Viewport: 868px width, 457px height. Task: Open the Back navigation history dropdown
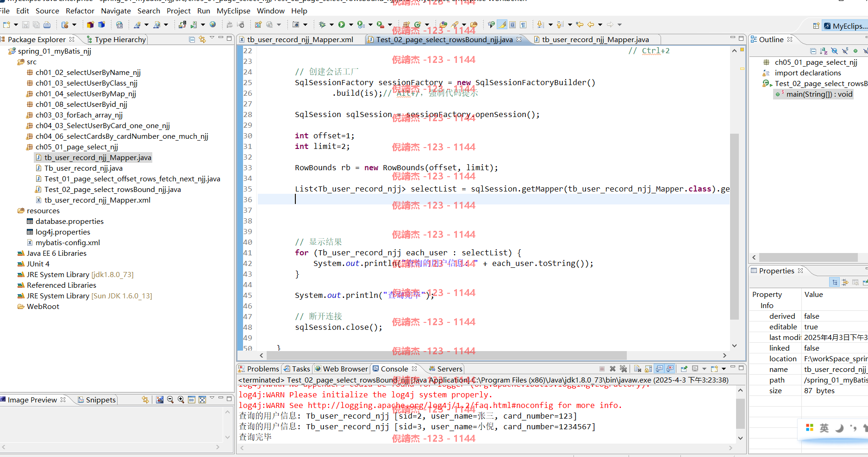click(x=600, y=25)
